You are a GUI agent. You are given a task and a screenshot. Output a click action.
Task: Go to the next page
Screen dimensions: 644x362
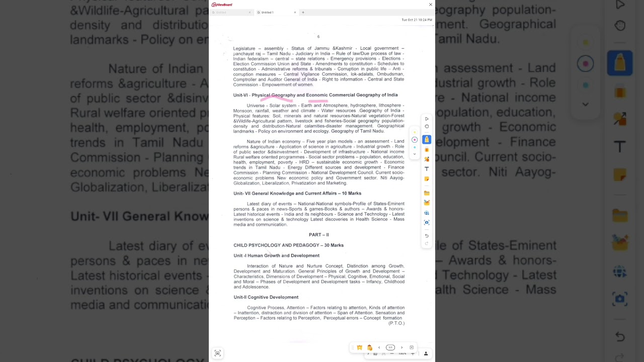(401, 347)
